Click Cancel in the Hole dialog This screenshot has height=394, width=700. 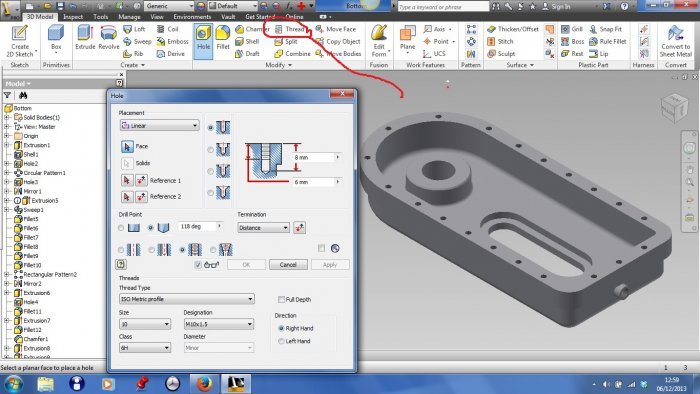click(288, 265)
